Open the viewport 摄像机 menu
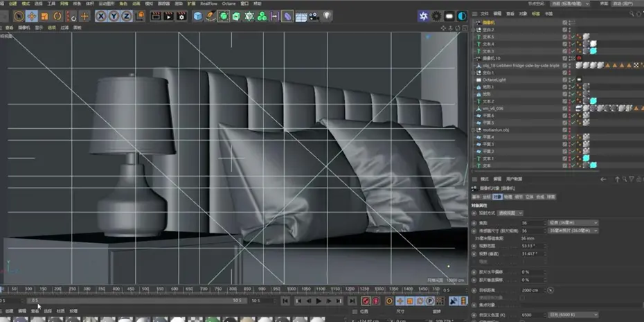The image size is (644, 322). pyautogui.click(x=24, y=28)
